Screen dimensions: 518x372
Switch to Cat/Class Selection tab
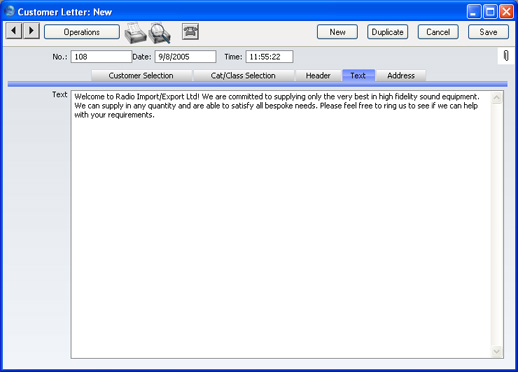[243, 76]
